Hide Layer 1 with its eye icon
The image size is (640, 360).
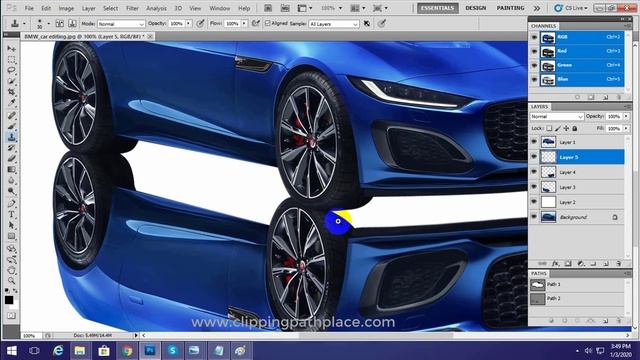534,142
